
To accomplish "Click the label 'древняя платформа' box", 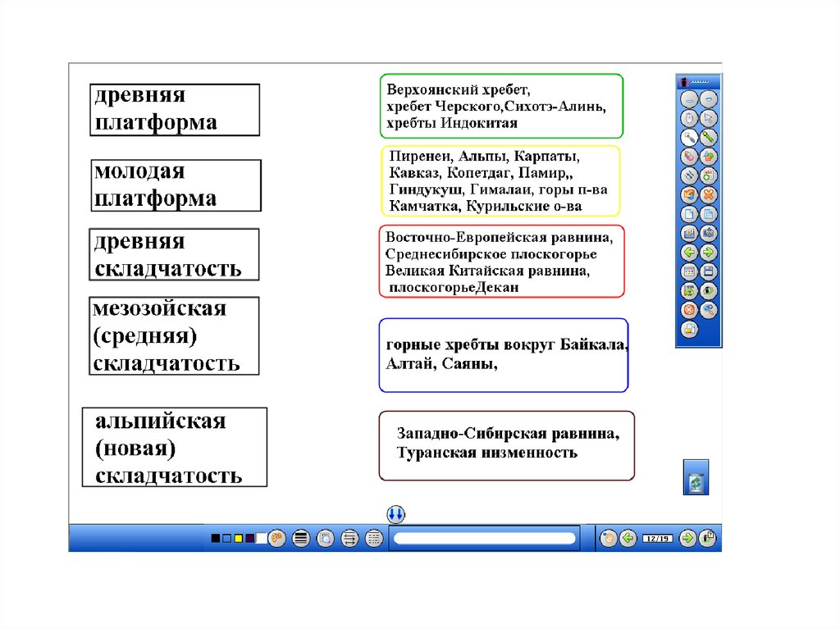I will coord(175,109).
